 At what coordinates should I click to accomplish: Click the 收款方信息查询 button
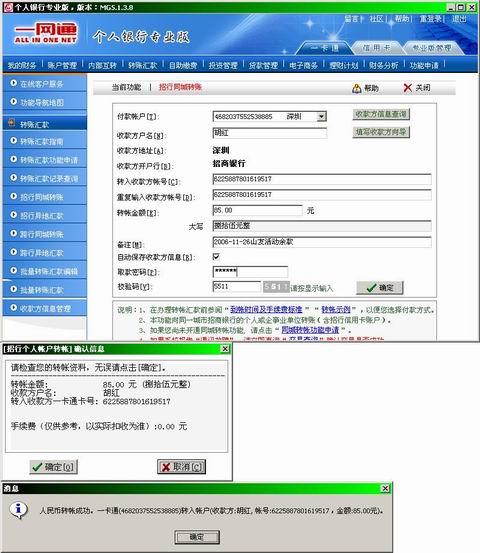[x=381, y=114]
